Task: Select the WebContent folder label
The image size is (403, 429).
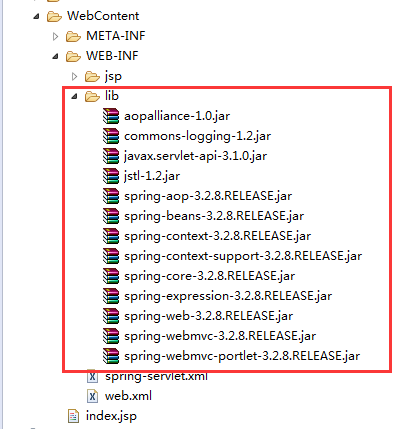Action: coord(103,16)
